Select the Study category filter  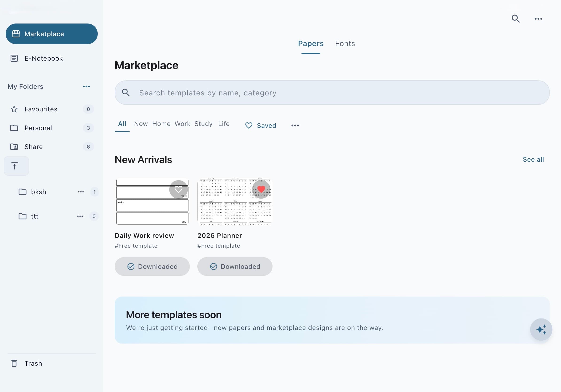(203, 124)
